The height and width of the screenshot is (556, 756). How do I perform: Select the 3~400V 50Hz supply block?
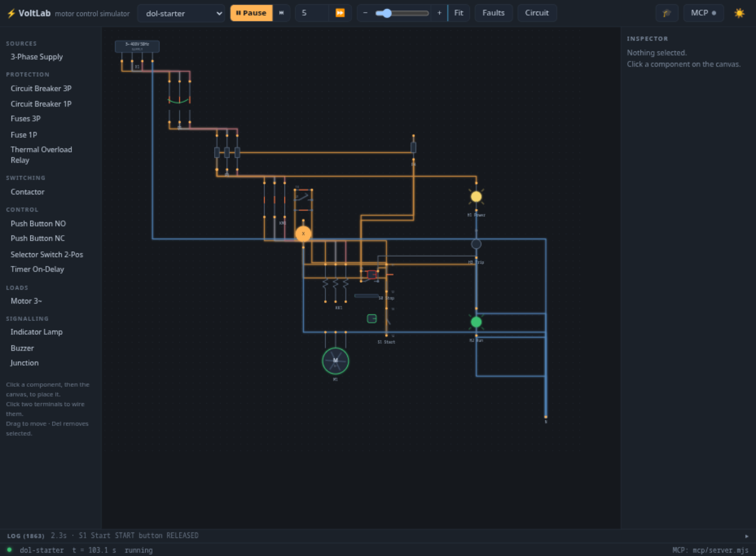tap(137, 47)
